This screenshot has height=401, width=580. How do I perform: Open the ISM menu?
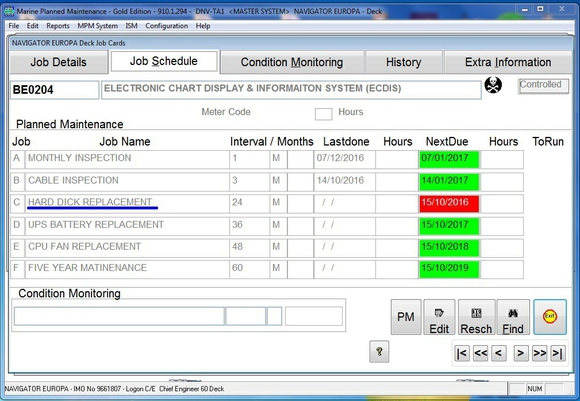pyautogui.click(x=131, y=26)
